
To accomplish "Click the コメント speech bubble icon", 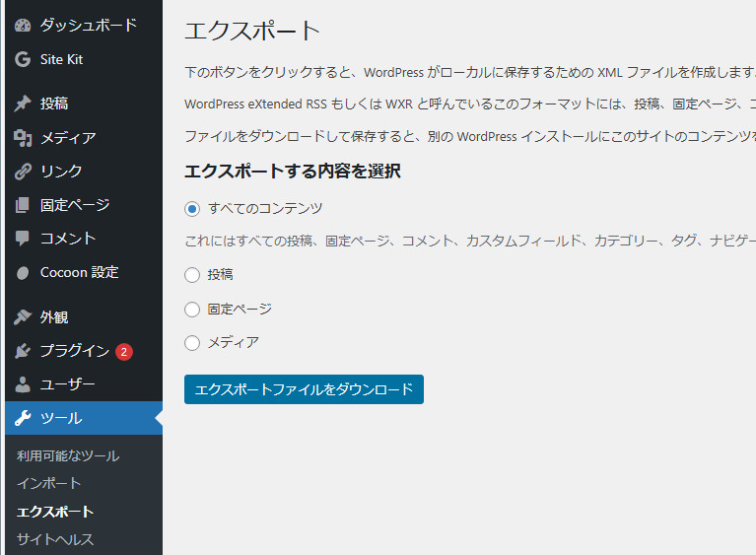I will 23,239.
